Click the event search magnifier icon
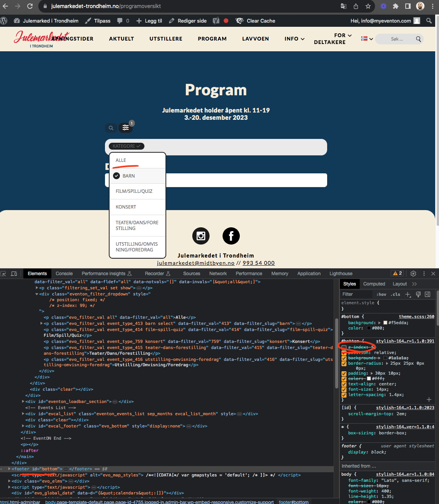The image size is (439, 504). tap(111, 128)
